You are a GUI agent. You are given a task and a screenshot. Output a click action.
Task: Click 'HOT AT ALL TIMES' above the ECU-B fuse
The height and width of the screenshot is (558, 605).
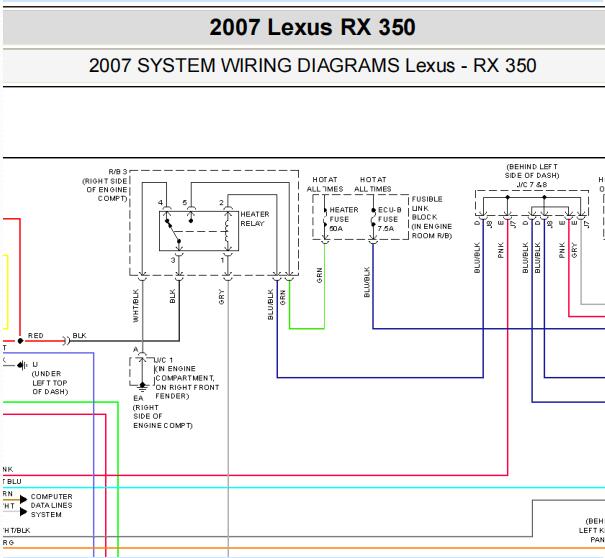point(373,184)
